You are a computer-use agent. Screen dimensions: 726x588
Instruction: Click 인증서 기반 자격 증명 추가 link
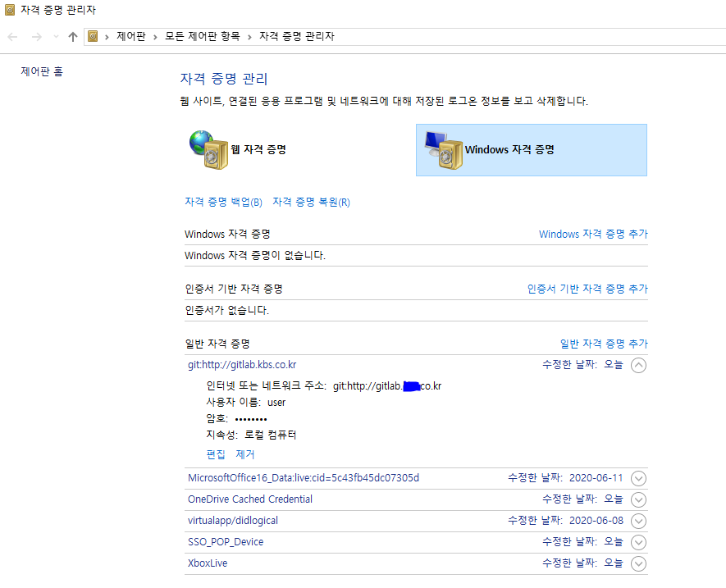pyautogui.click(x=587, y=289)
